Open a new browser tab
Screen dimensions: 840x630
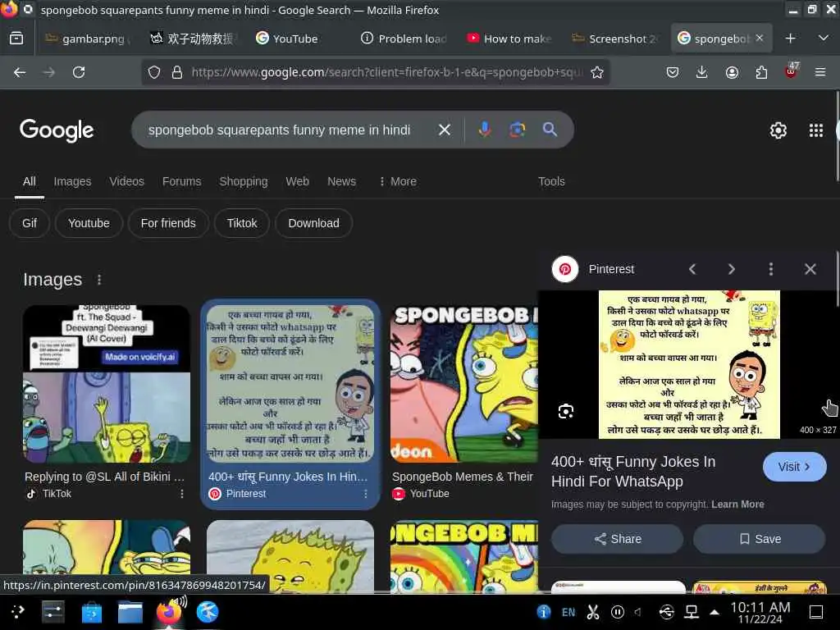click(x=790, y=39)
